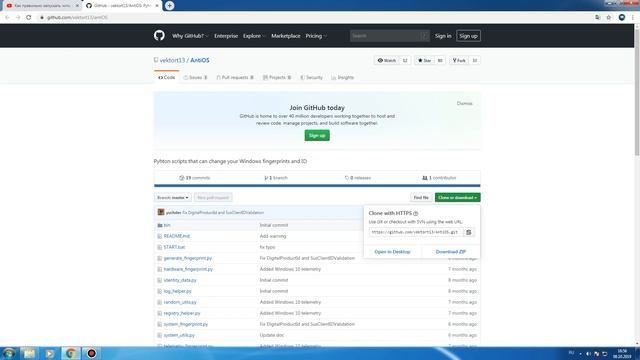Open Enterprise navigation link

point(226,36)
